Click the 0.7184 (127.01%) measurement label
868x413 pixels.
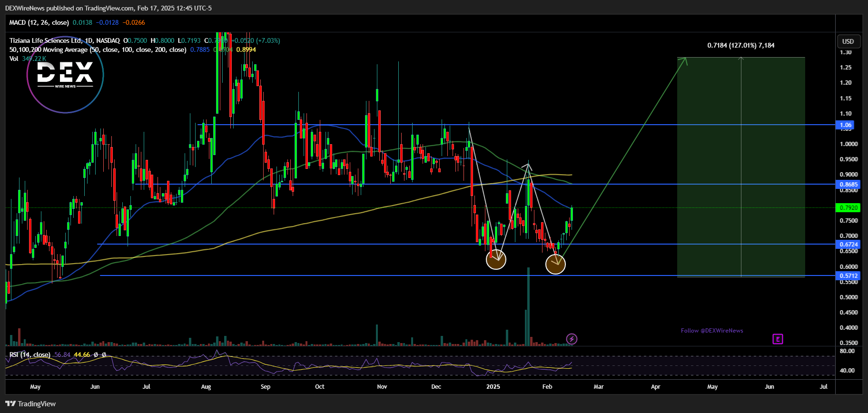click(740, 45)
